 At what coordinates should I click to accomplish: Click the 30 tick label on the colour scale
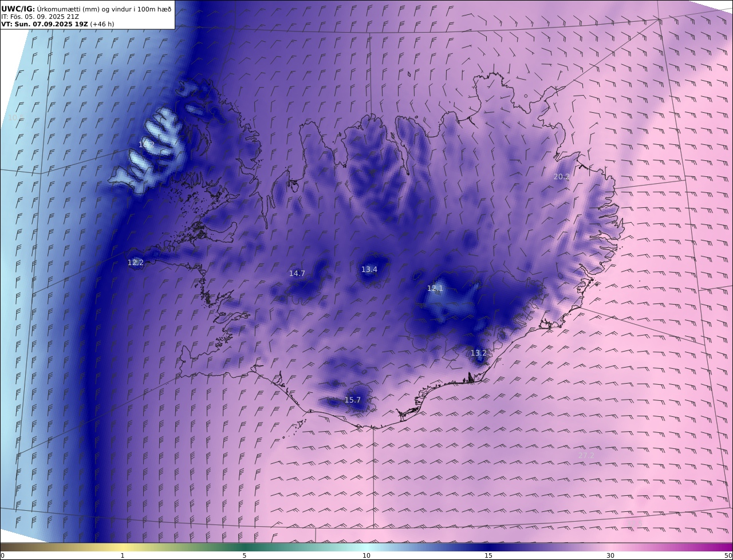click(x=610, y=556)
